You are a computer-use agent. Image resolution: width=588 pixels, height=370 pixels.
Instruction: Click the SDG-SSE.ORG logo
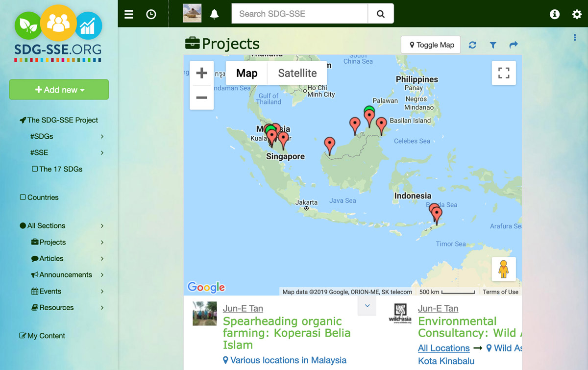pos(58,34)
